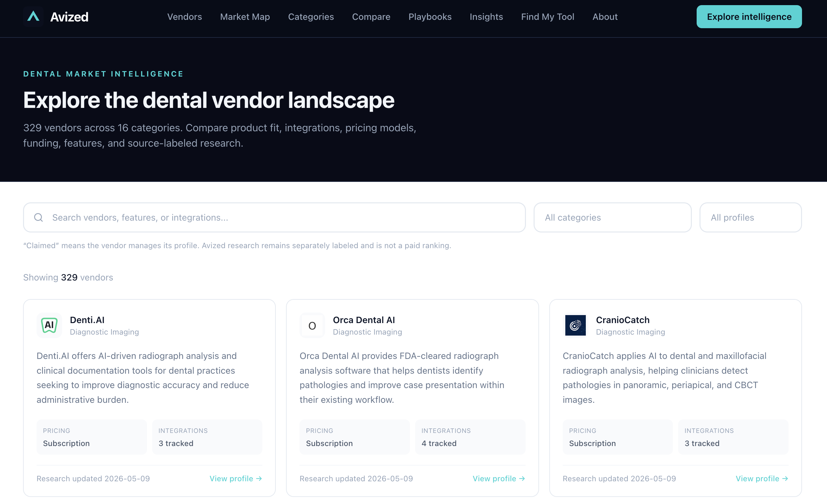Open the About page
The width and height of the screenshot is (827, 504).
605,17
